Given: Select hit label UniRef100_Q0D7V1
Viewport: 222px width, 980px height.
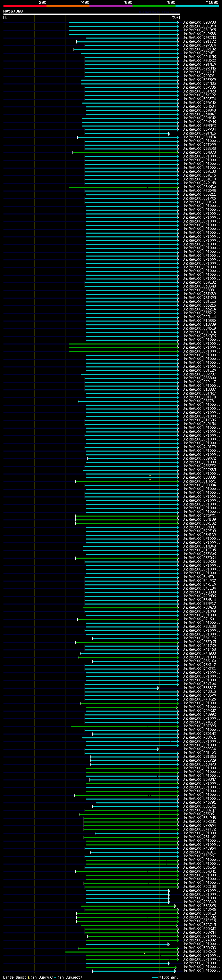Looking at the screenshot, I should point(199,76).
